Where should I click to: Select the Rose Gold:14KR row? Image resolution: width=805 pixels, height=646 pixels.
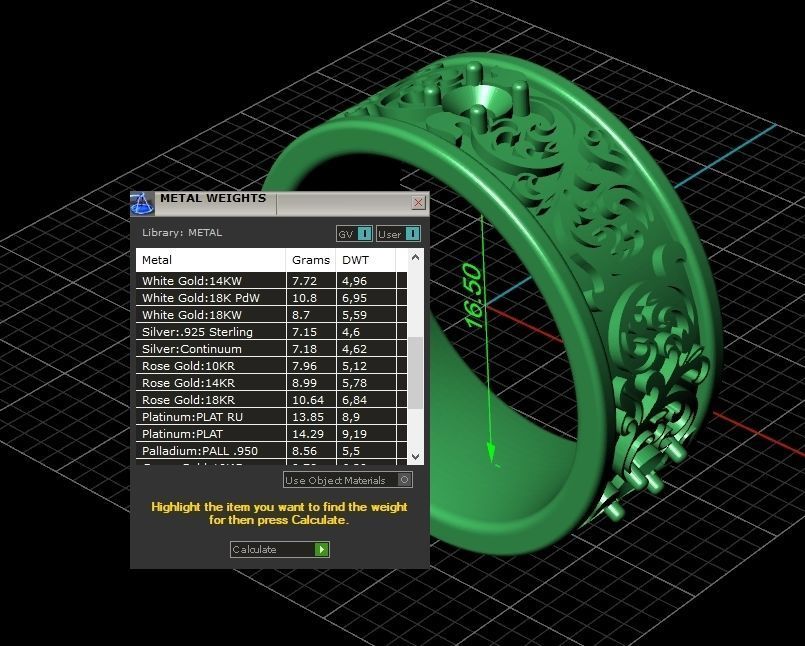[271, 383]
